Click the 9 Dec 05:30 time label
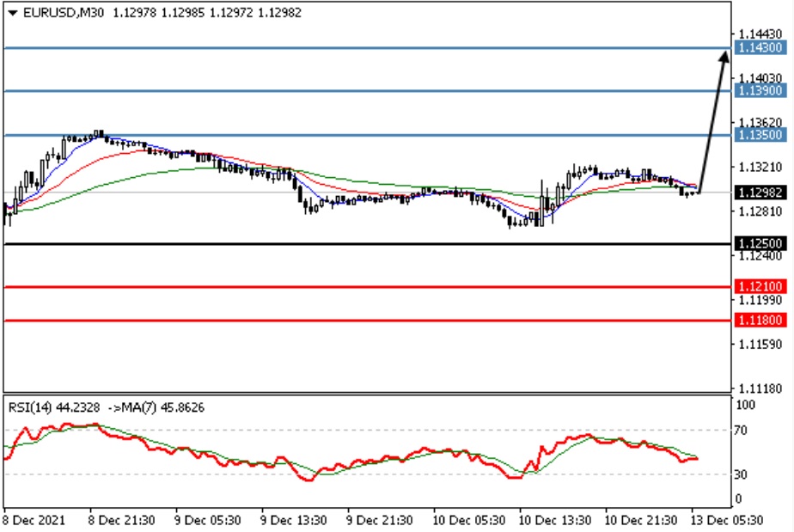794x532 pixels. (x=208, y=520)
